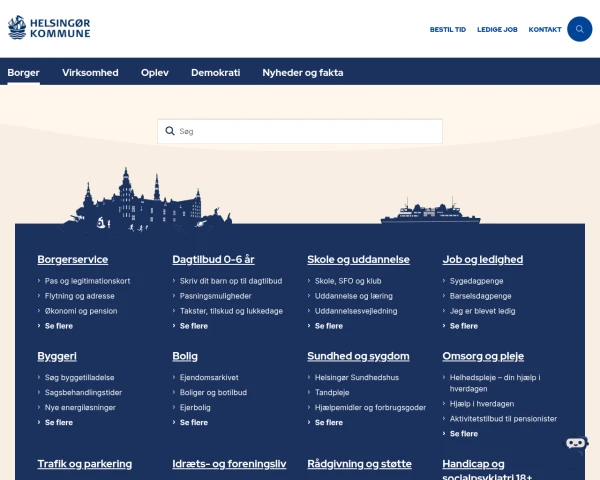
Task: Open Boliger og botilbud
Action: 213,392
